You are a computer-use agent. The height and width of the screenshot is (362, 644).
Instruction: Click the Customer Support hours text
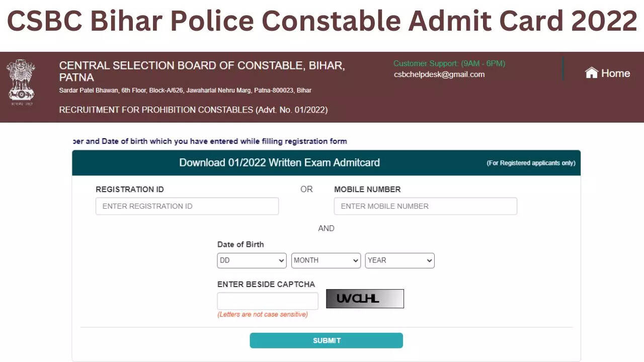[449, 63]
